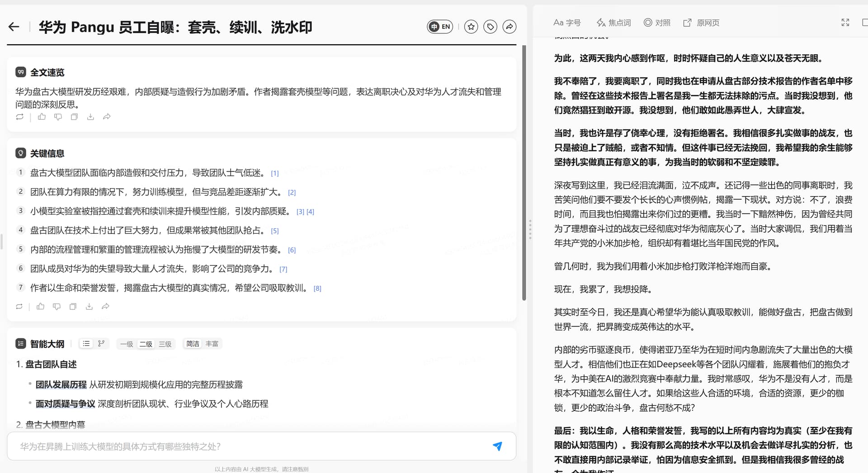
Task: Open citation [7] reference link
Action: pyautogui.click(x=283, y=270)
